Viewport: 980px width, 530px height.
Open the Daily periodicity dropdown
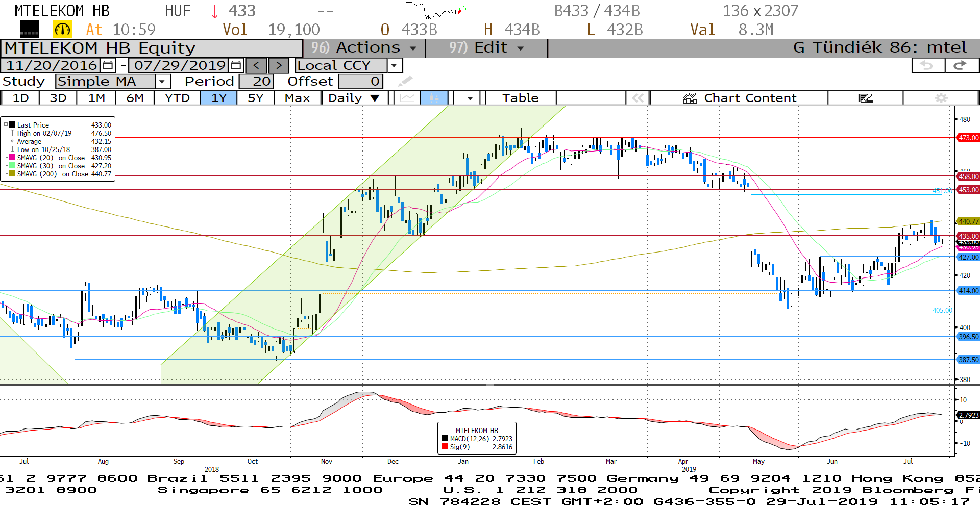coord(355,98)
